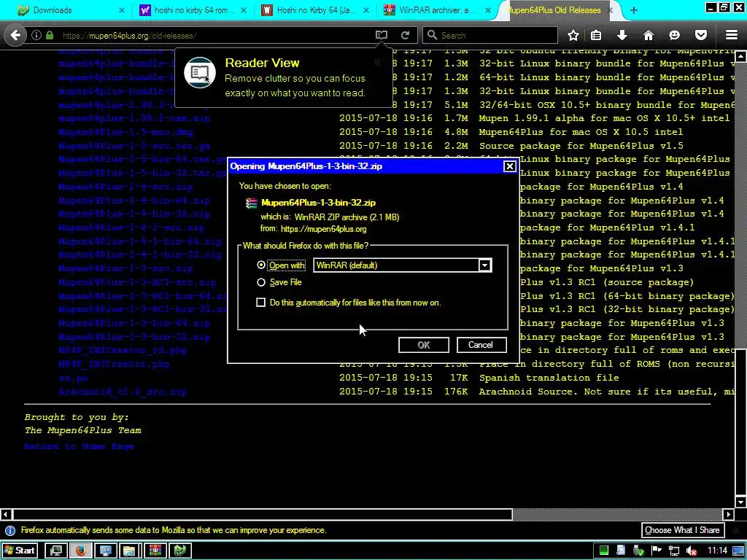This screenshot has height=560, width=747.
Task: Click the Choose What I Share button
Action: [x=682, y=530]
